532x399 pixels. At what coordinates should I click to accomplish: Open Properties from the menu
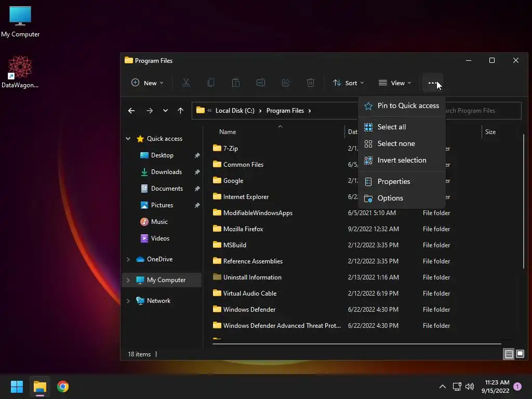402,181
